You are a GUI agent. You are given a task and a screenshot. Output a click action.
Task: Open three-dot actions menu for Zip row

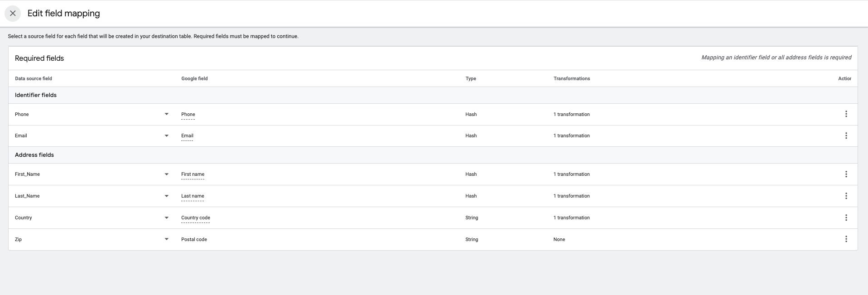846,239
